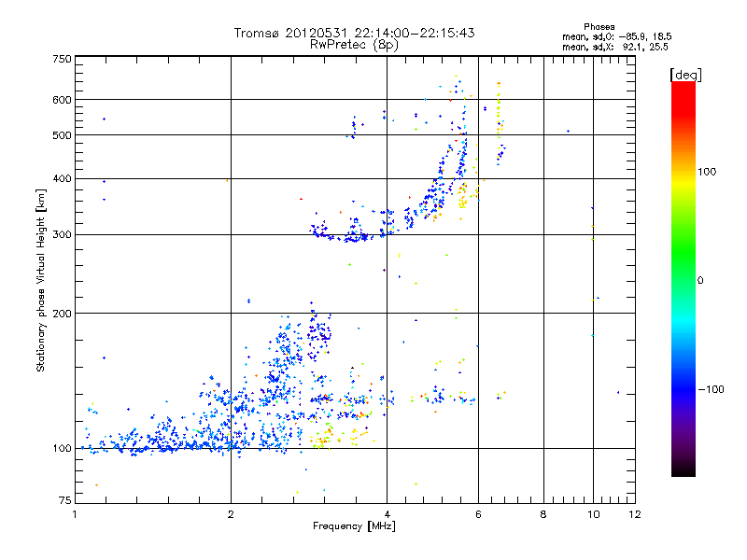Viewport: 747px width, 560px height.
Task: Click the '0' colorbar tick label
Action: pos(700,281)
